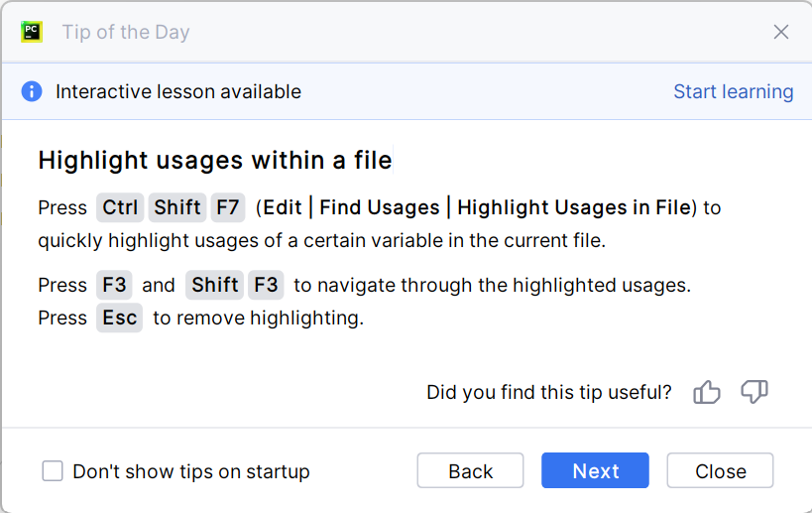Click the thumbs down icon
The image size is (812, 513).
pyautogui.click(x=754, y=392)
